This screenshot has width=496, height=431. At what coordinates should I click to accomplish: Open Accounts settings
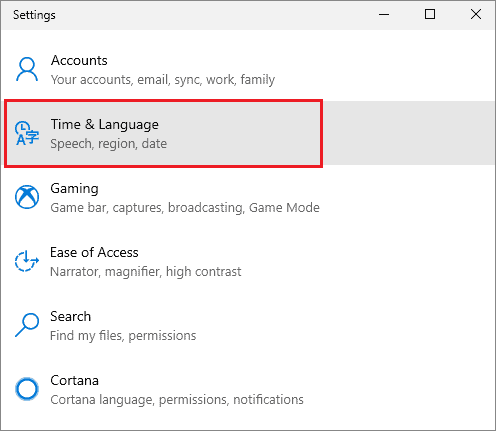click(248, 69)
